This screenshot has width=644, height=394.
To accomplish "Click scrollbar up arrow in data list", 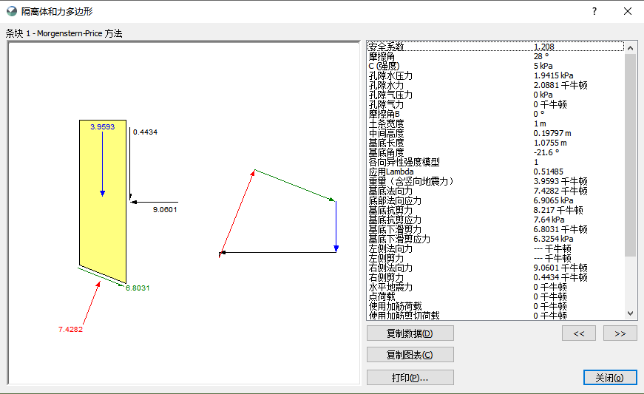I will click(x=630, y=48).
